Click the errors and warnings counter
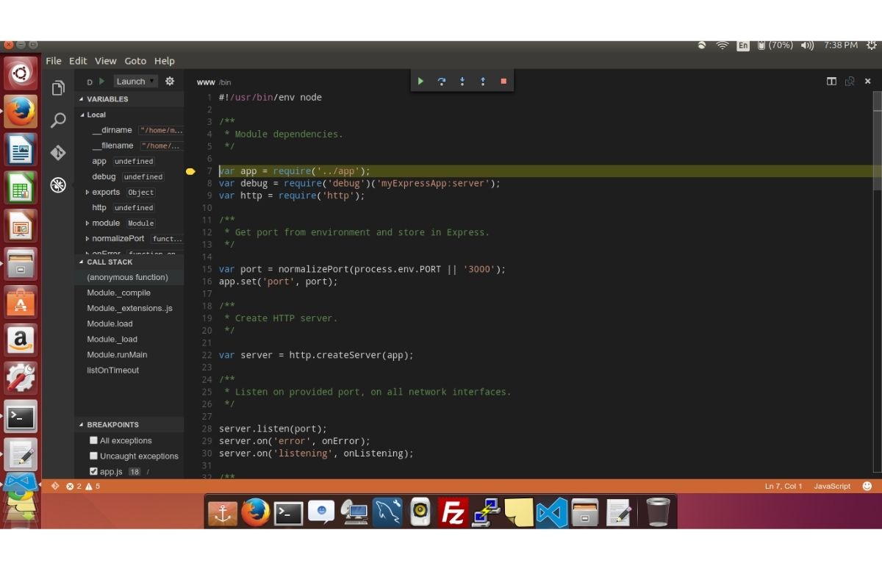Viewport: 882px width, 588px height. pyautogui.click(x=82, y=487)
